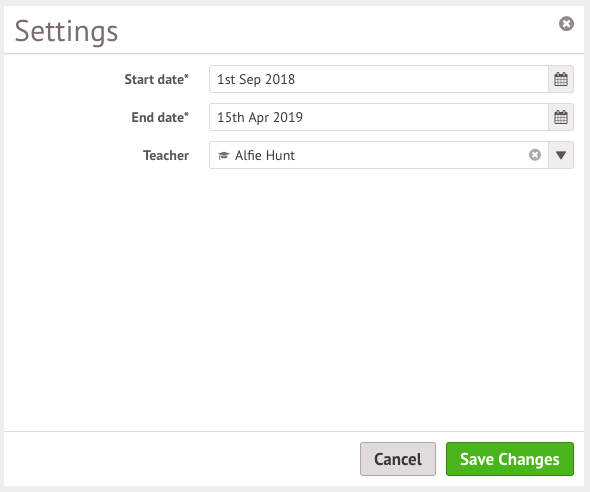Focus the End date input field
The height and width of the screenshot is (492, 590).
(x=379, y=117)
